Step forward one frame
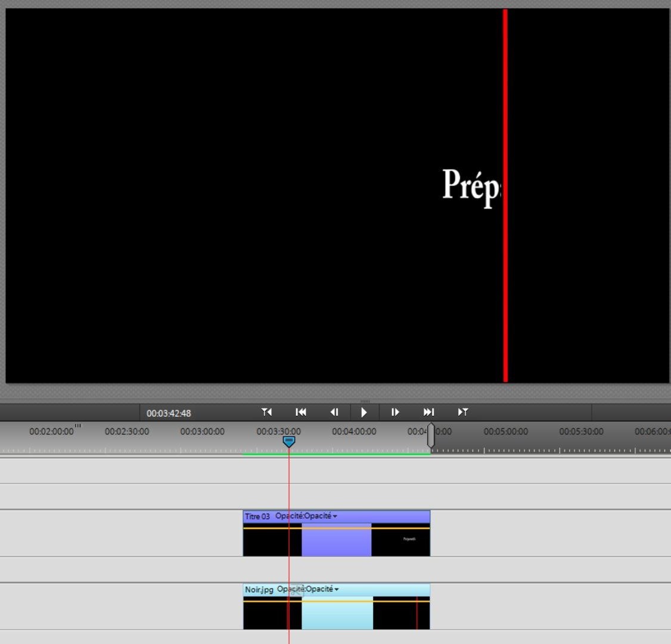671x644 pixels. click(x=395, y=412)
